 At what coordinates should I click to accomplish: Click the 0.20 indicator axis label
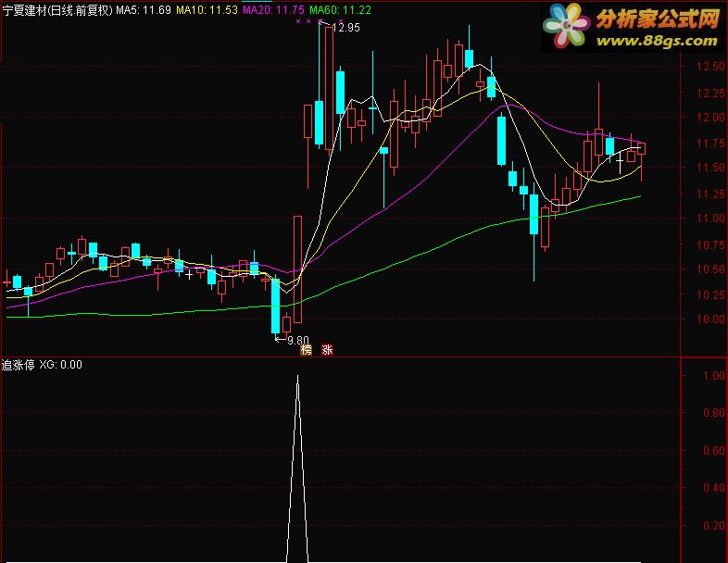(713, 526)
